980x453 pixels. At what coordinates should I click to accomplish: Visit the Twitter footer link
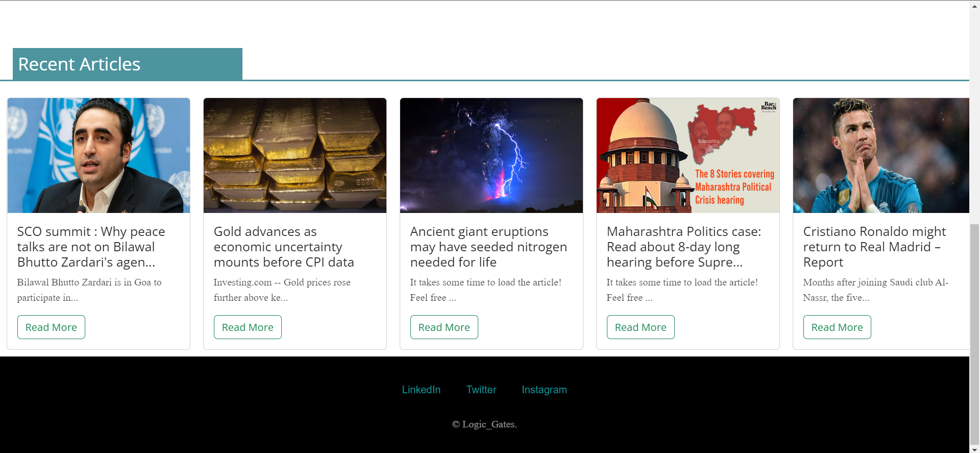(x=481, y=390)
